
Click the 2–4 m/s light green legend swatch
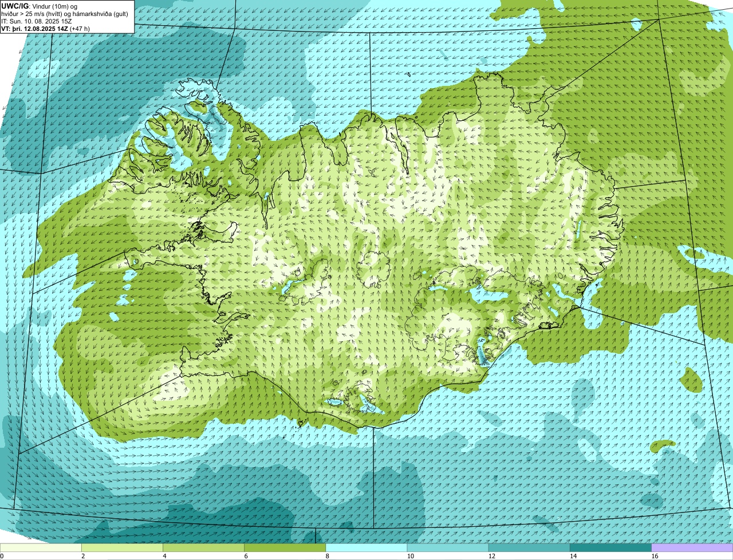pyautogui.click(x=122, y=548)
